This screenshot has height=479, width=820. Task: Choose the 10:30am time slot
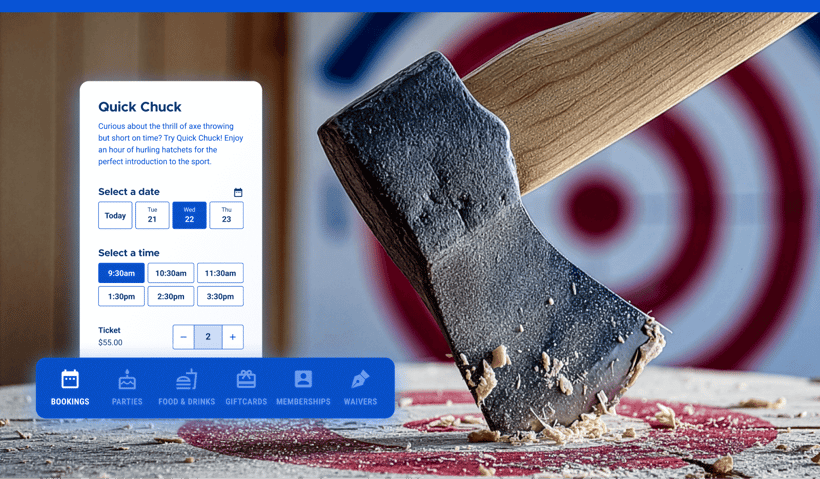pyautogui.click(x=171, y=273)
